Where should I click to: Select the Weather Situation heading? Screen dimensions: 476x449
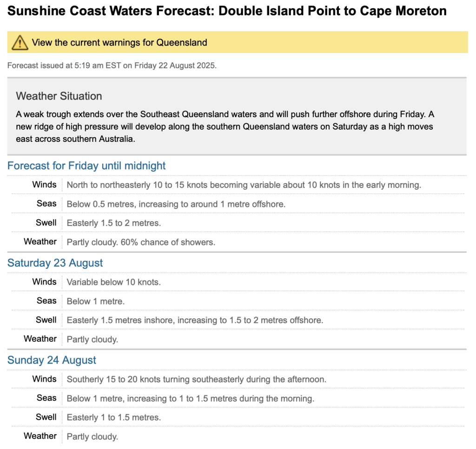tap(59, 96)
